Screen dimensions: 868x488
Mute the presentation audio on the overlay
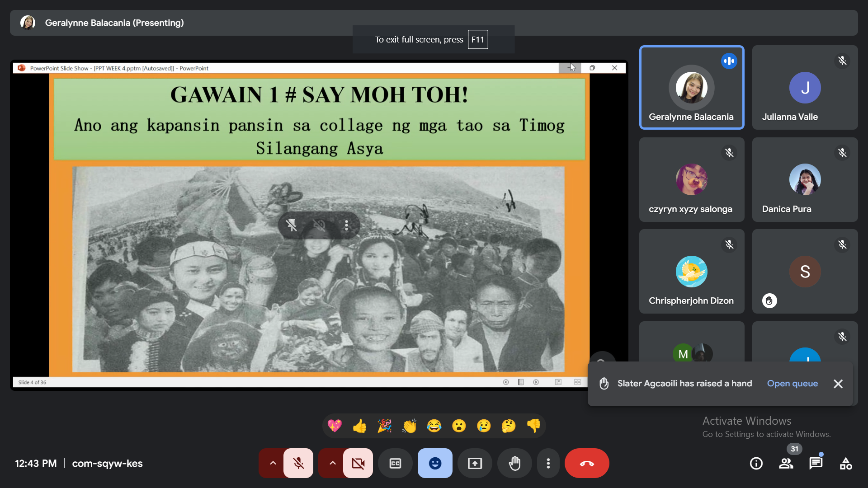click(x=319, y=225)
